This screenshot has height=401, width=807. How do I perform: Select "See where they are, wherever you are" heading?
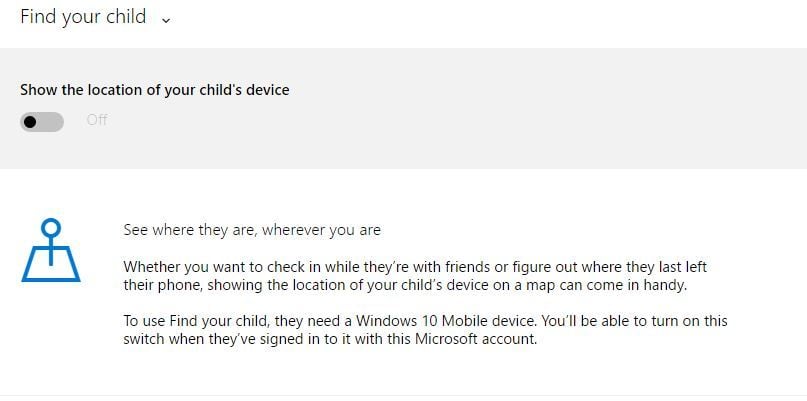(252, 230)
